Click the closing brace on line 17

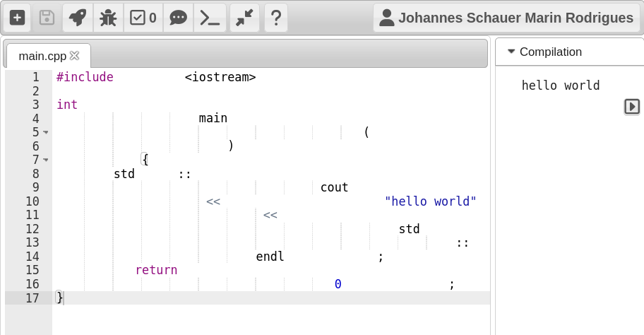coord(59,298)
